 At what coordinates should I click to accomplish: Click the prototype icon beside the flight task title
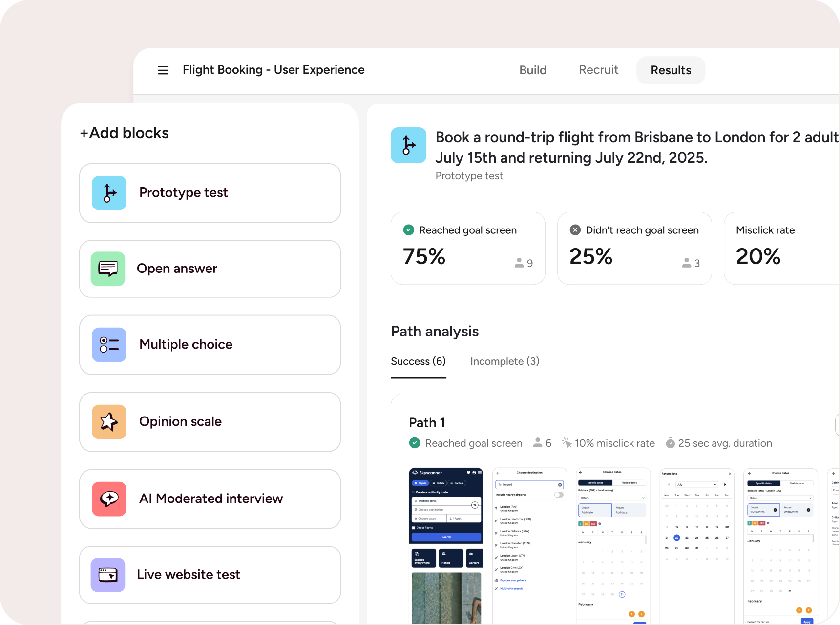click(x=409, y=145)
